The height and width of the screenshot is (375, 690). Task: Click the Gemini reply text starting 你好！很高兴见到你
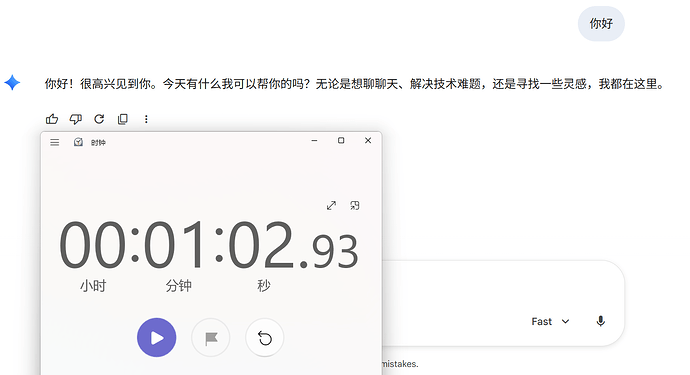[355, 84]
